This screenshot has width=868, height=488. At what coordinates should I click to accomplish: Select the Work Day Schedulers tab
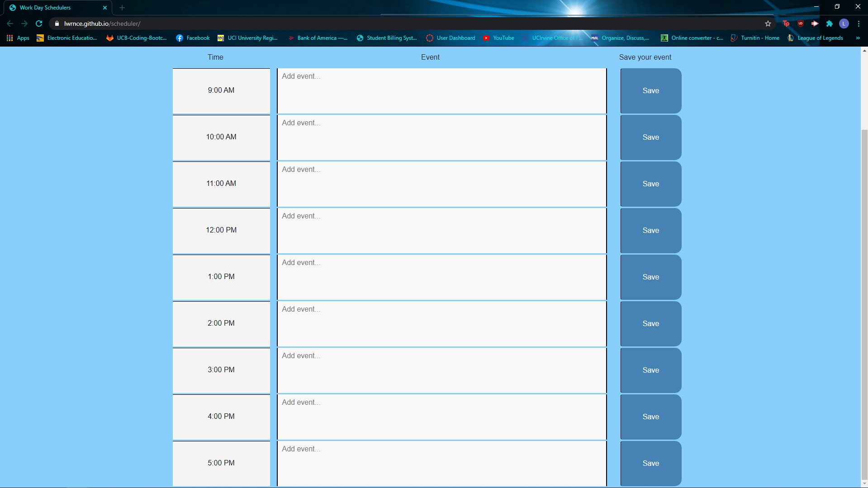[58, 8]
